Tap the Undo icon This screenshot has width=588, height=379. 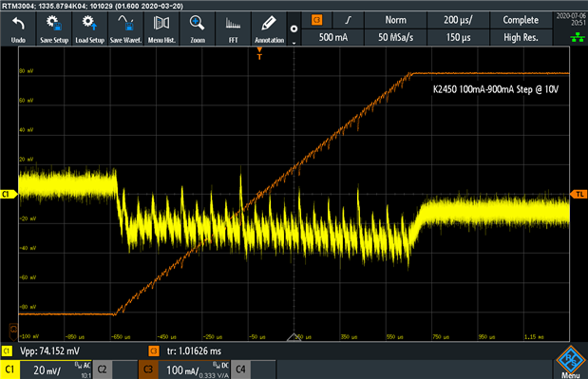[x=18, y=28]
